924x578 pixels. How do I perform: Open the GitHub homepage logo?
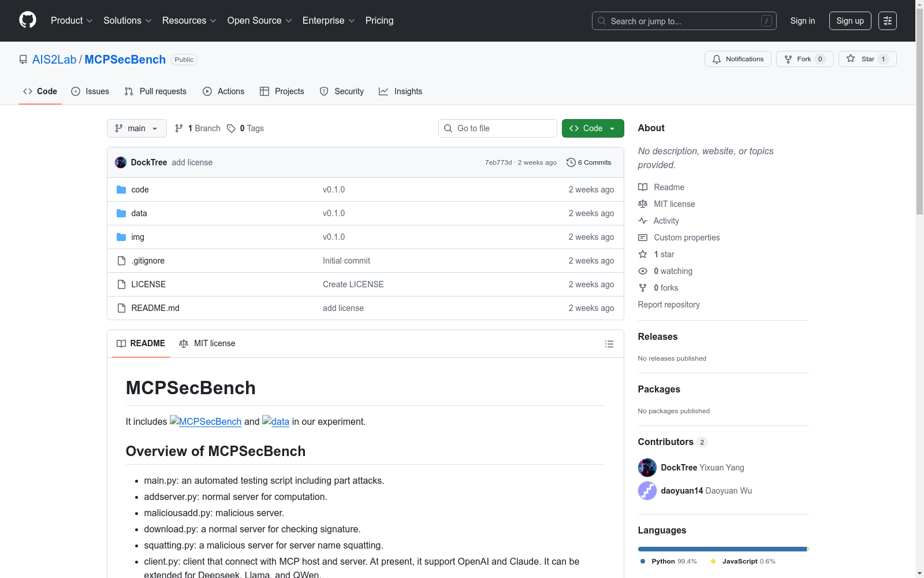click(28, 20)
